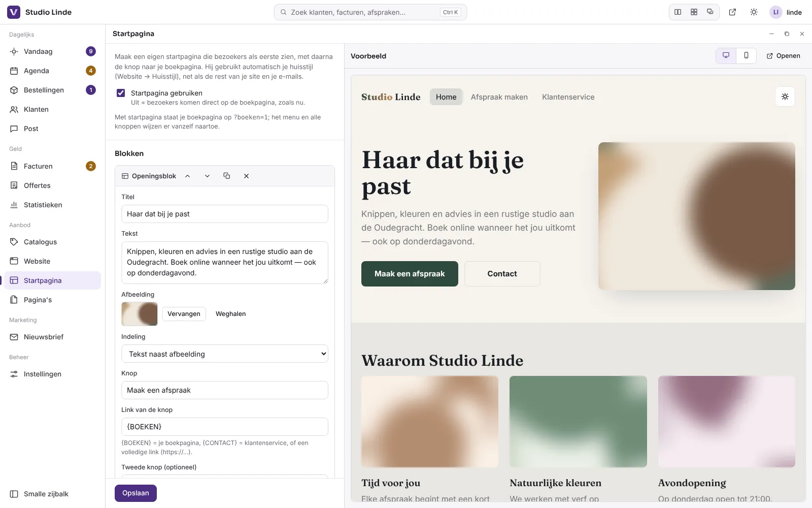
Task: Open Vandaag in the sidebar
Action: click(x=52, y=51)
